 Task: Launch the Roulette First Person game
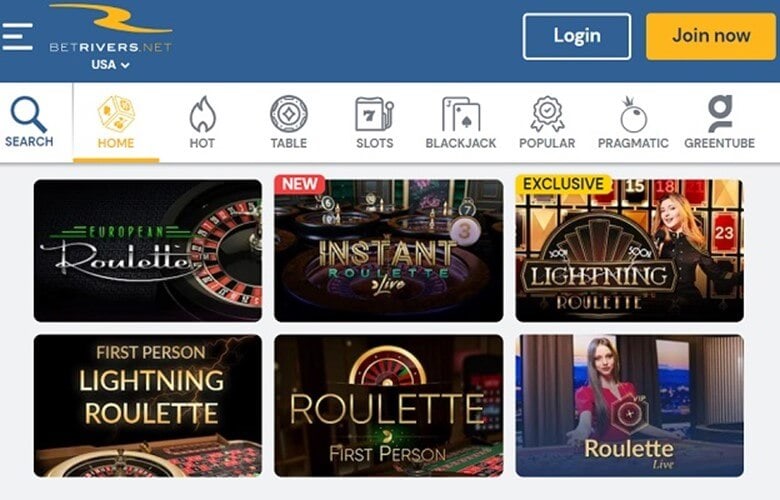[x=389, y=406]
